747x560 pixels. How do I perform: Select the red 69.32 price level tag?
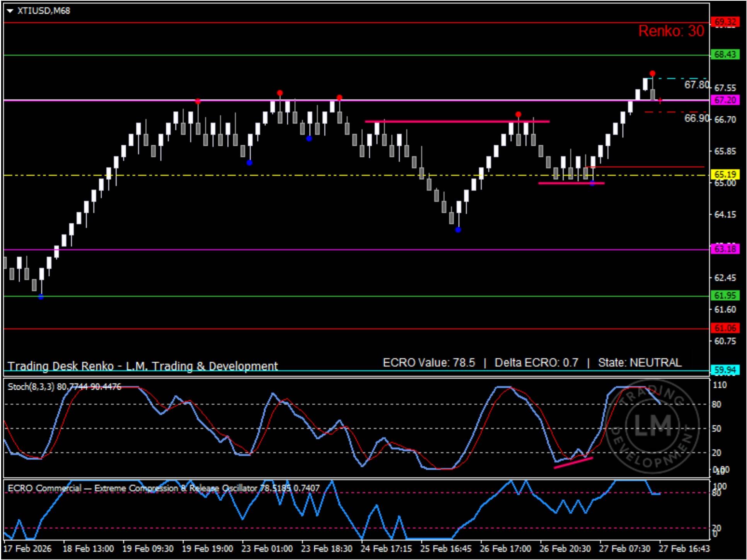(x=725, y=22)
